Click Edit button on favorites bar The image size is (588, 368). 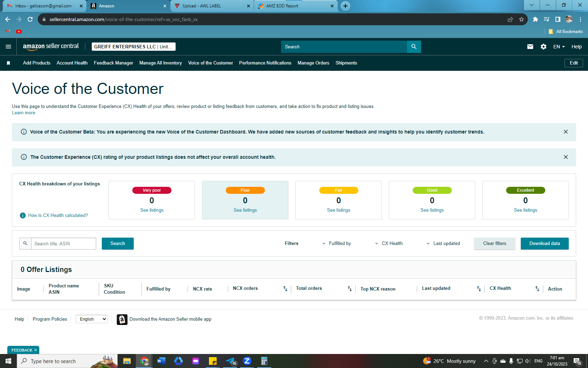tap(574, 63)
